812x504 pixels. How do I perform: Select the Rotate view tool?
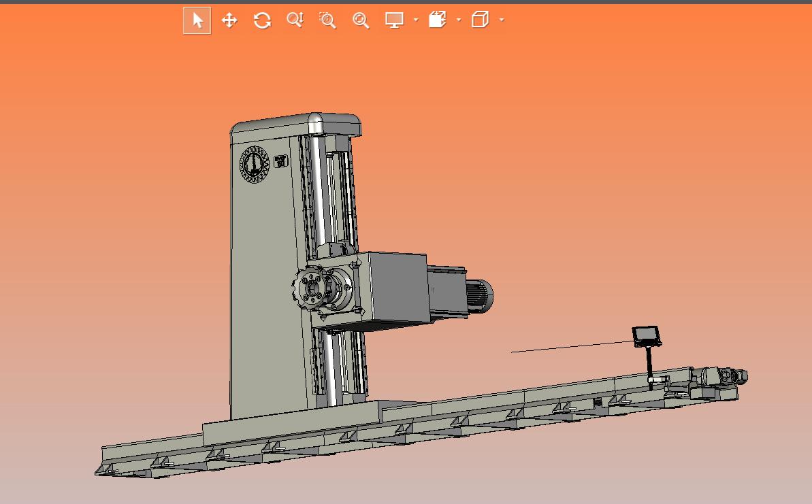tap(262, 20)
